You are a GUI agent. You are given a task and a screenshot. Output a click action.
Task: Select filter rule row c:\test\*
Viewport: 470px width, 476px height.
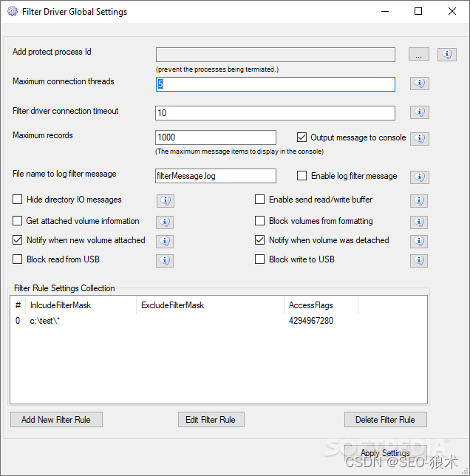click(x=219, y=321)
